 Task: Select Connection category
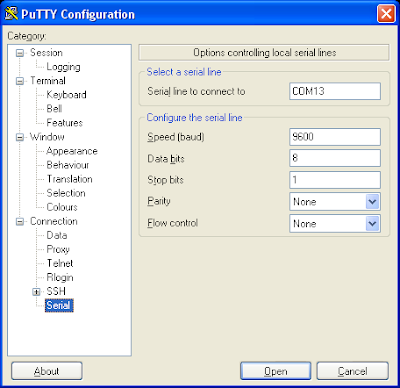coord(54,221)
